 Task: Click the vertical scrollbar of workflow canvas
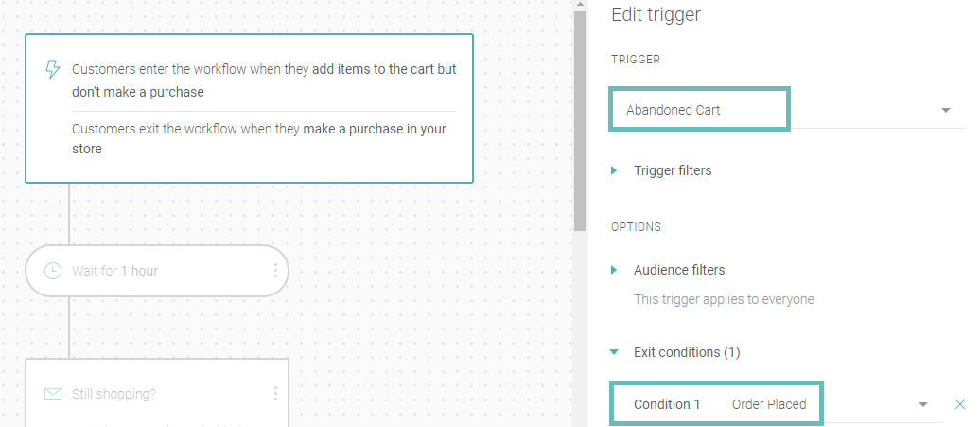coord(579,121)
